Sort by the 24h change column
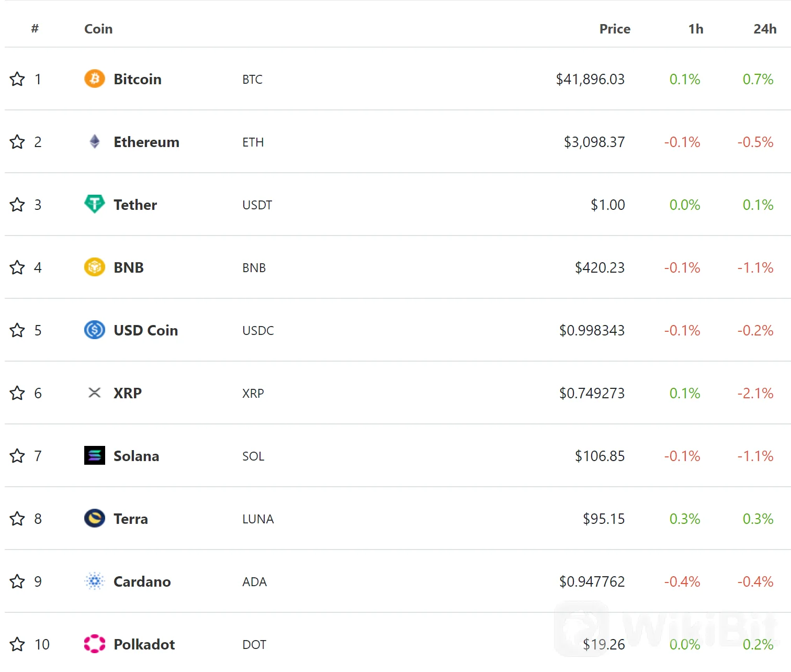Image resolution: width=791 pixels, height=672 pixels. click(x=765, y=29)
